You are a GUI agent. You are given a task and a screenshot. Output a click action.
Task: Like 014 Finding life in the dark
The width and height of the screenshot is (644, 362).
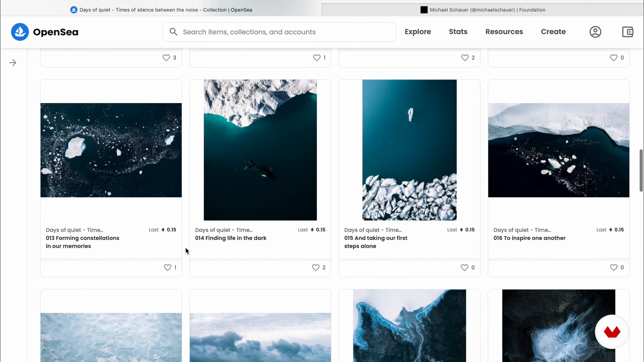click(x=315, y=268)
